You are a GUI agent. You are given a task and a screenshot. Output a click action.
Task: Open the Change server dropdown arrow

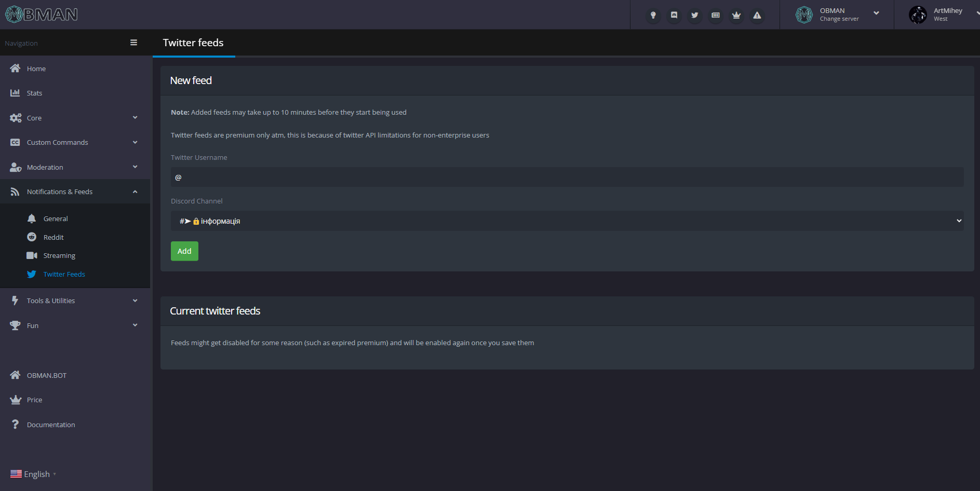pyautogui.click(x=877, y=13)
